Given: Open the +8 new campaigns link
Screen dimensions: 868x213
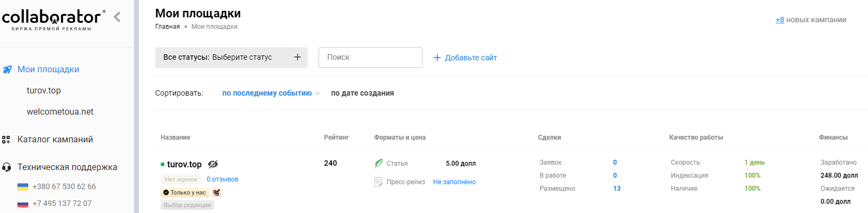Looking at the screenshot, I should coord(780,20).
